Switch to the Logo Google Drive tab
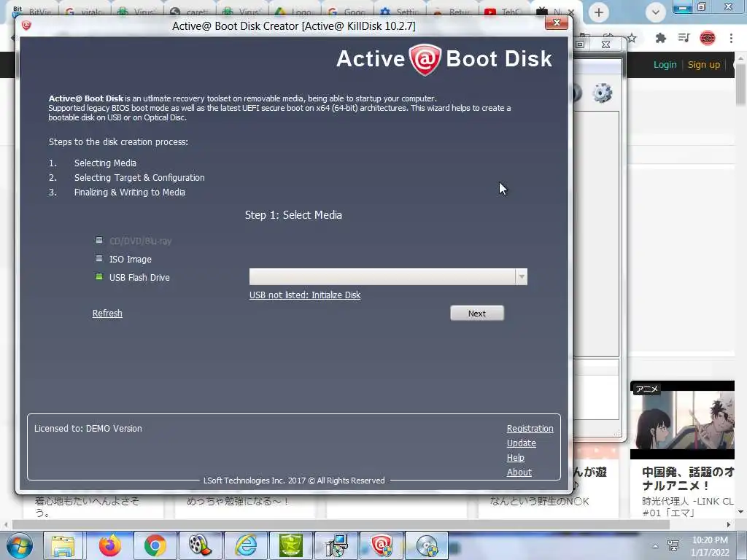Image resolution: width=747 pixels, height=560 pixels. pos(296,10)
